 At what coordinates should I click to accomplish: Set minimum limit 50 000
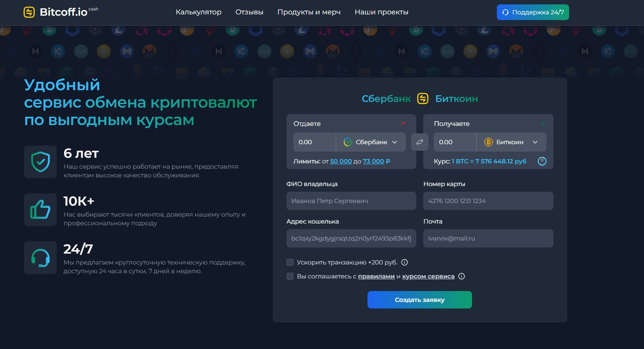click(x=341, y=161)
